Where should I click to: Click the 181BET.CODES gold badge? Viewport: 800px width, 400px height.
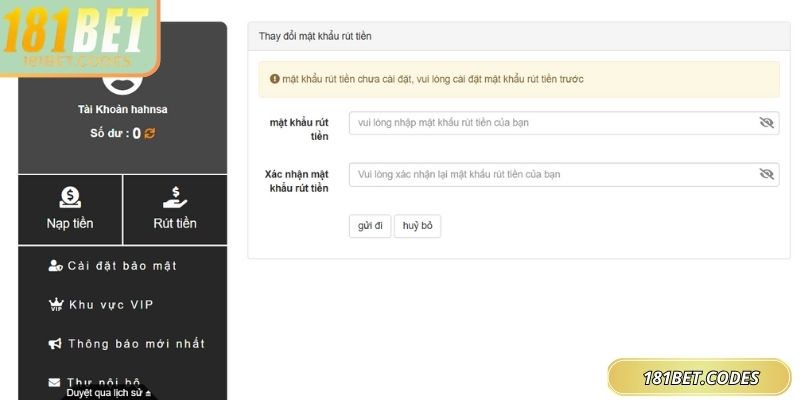pyautogui.click(x=699, y=378)
